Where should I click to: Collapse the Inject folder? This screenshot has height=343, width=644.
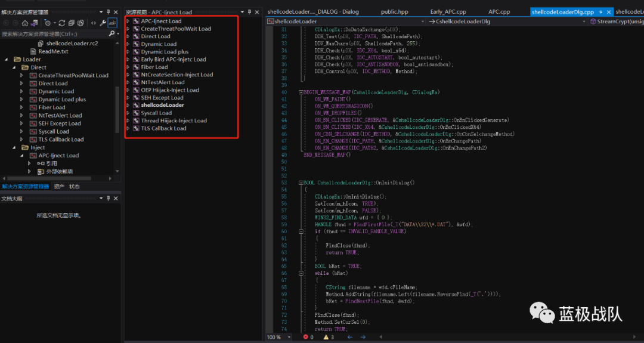pos(14,147)
